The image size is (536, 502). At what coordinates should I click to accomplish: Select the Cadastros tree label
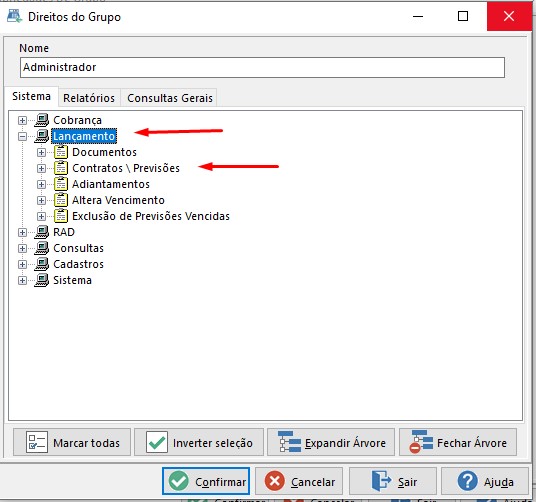click(79, 264)
